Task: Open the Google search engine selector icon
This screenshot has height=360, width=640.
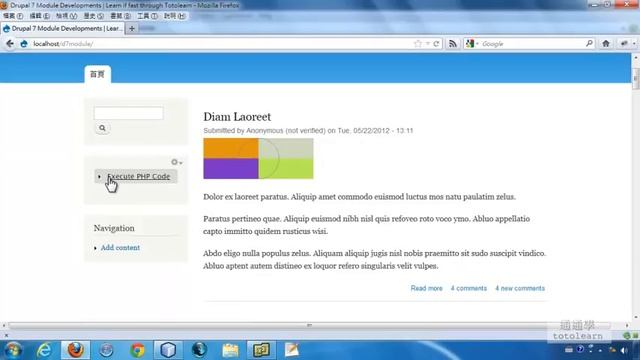Action: [x=470, y=44]
